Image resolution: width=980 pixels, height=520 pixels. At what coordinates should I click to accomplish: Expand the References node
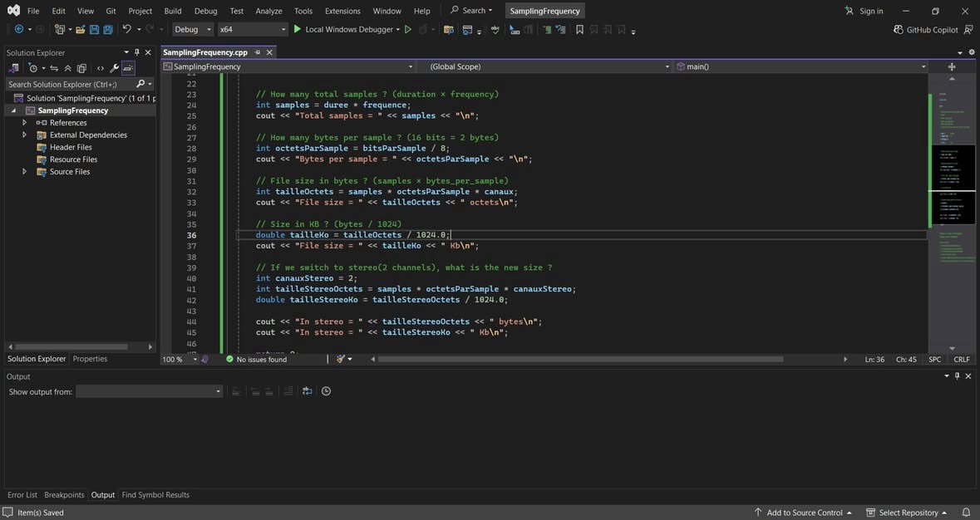[x=24, y=122]
